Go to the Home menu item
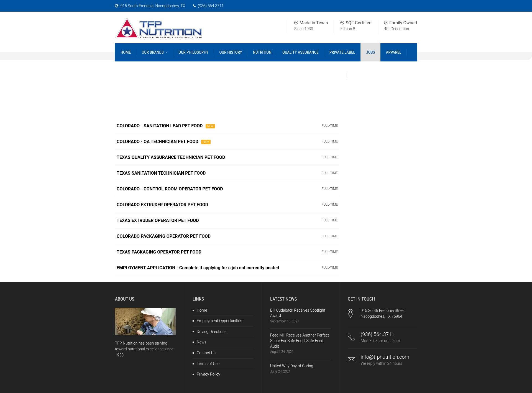The width and height of the screenshot is (532, 393). click(x=126, y=52)
